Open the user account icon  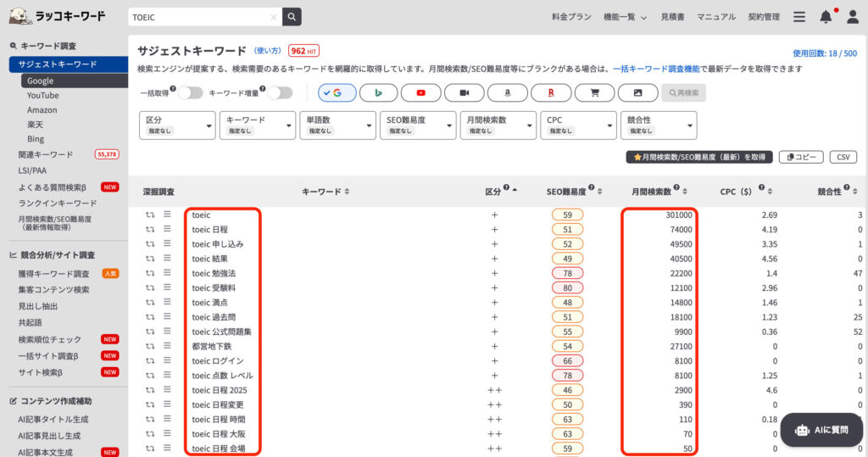click(x=851, y=17)
